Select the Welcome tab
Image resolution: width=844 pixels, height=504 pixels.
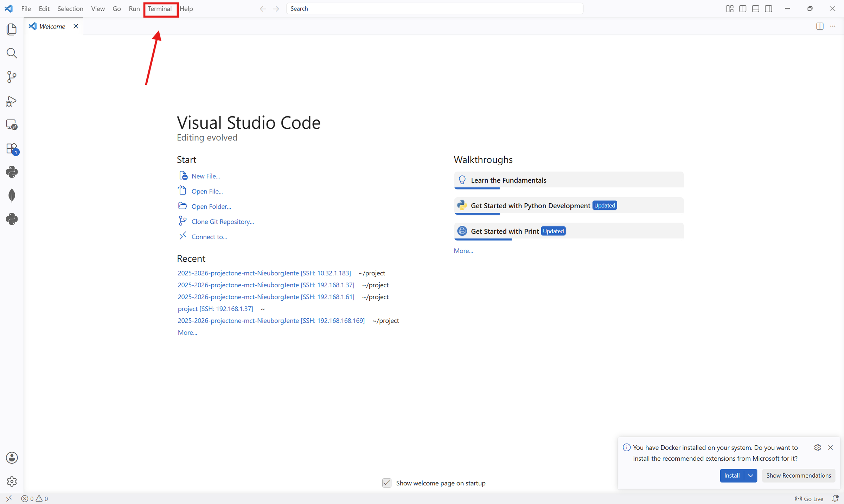pos(52,26)
